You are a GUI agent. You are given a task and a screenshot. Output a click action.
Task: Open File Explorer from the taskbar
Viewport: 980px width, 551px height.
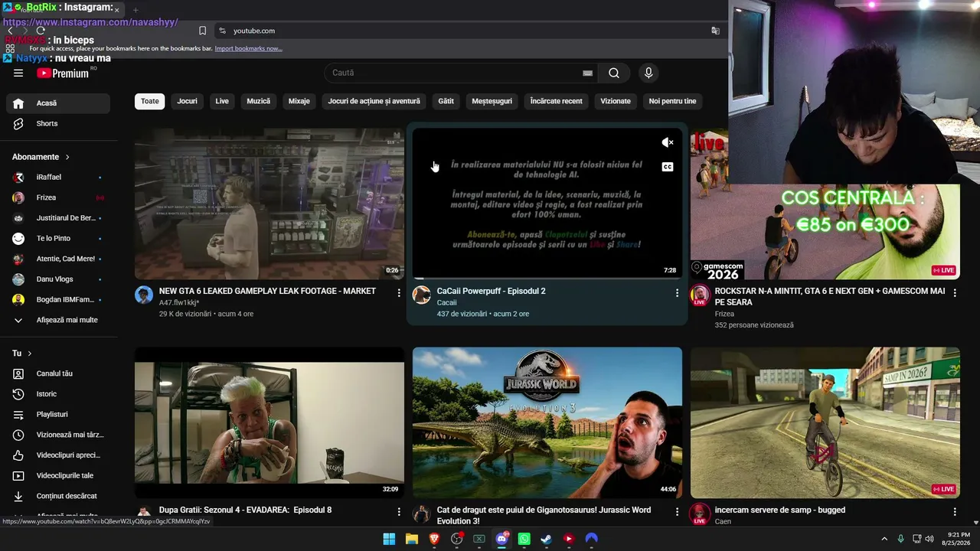point(412,539)
